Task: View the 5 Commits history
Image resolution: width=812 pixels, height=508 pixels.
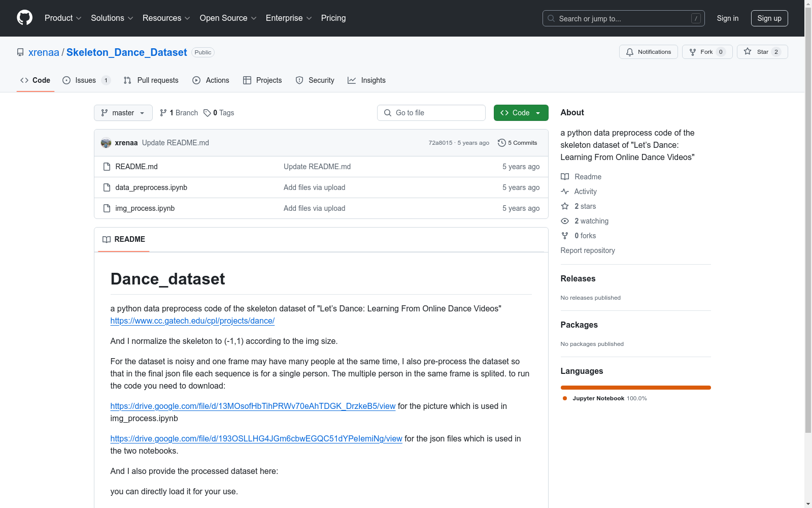Action: [x=518, y=143]
